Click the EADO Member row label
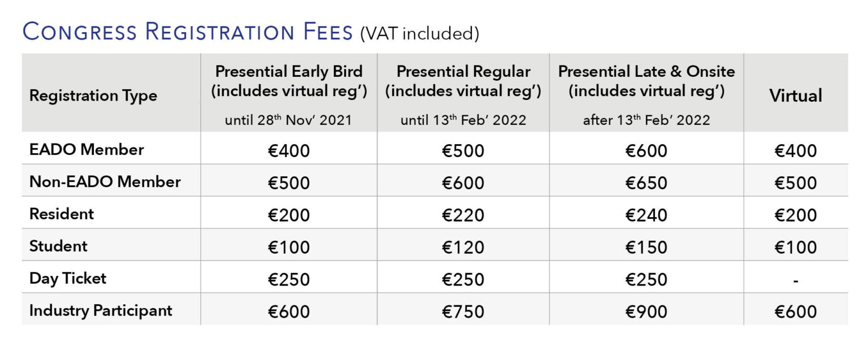This screenshot has height=342, width=868. [x=86, y=150]
